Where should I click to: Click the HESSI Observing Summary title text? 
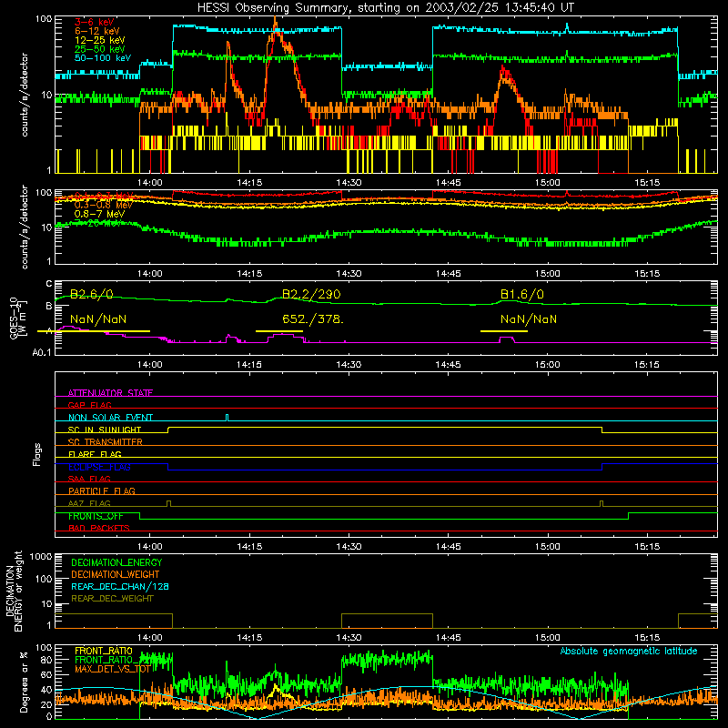point(386,7)
